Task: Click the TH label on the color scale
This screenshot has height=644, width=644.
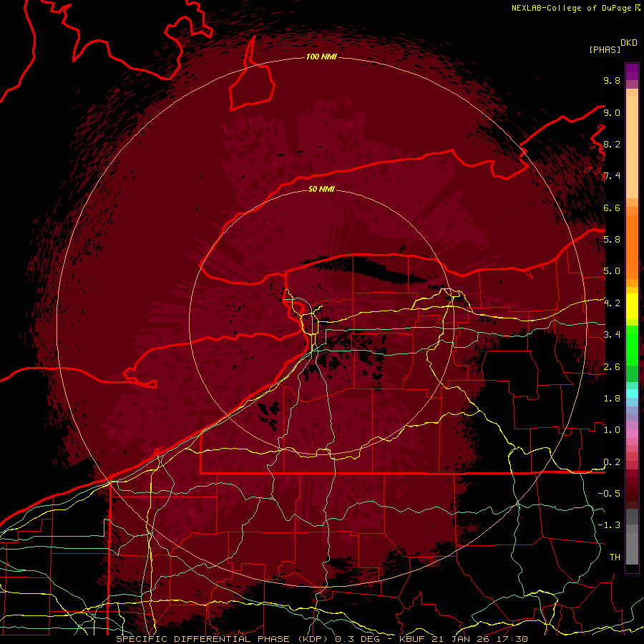Action: point(615,557)
